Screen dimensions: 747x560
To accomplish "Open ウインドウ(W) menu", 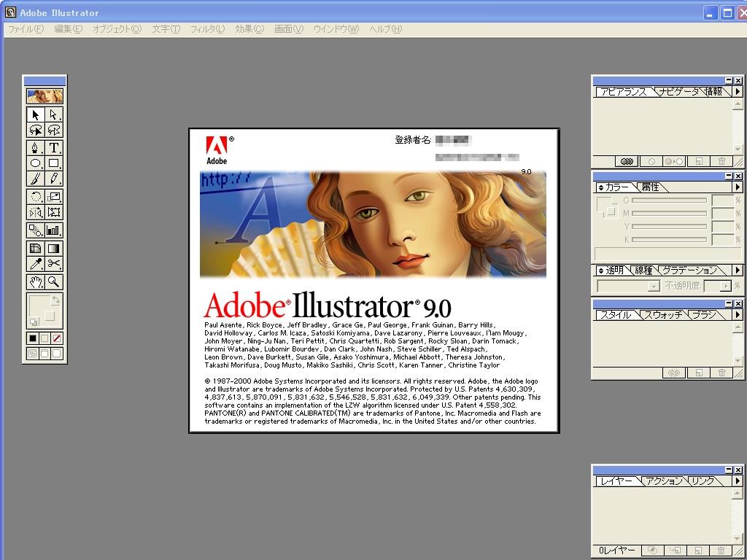I will click(336, 29).
